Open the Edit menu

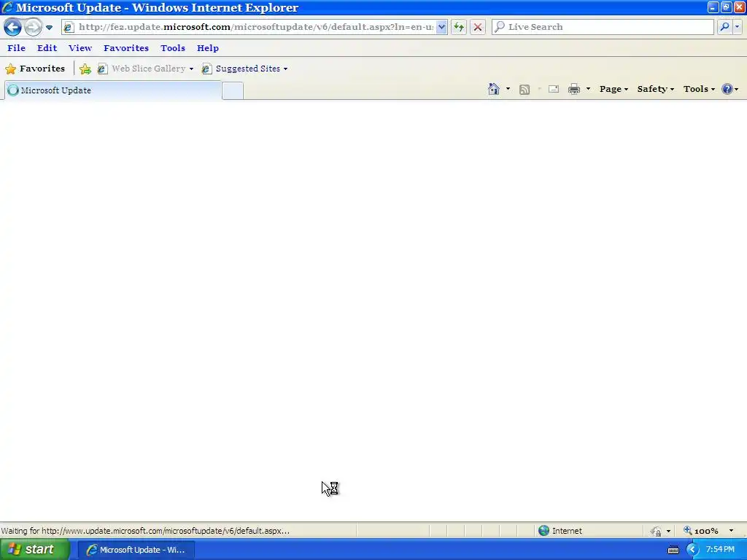[47, 48]
